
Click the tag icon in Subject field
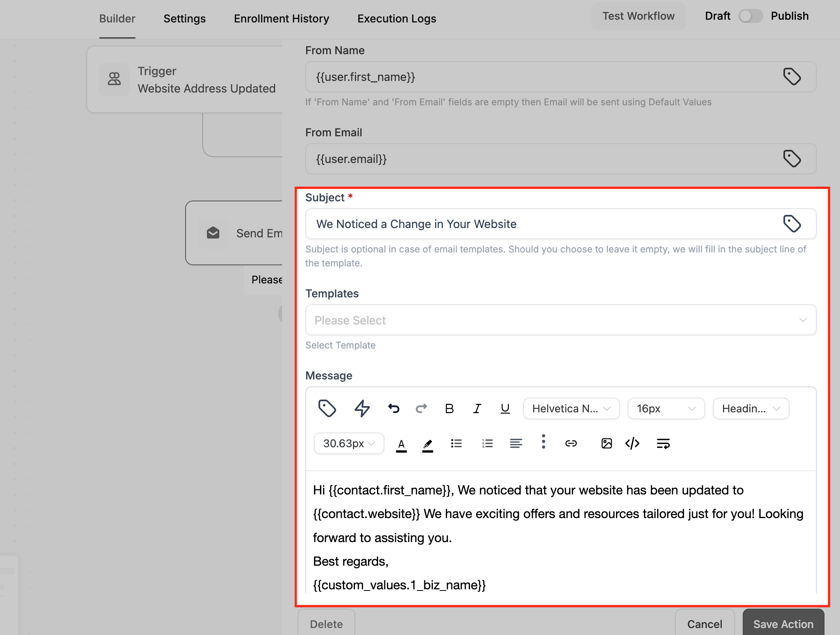[792, 224]
